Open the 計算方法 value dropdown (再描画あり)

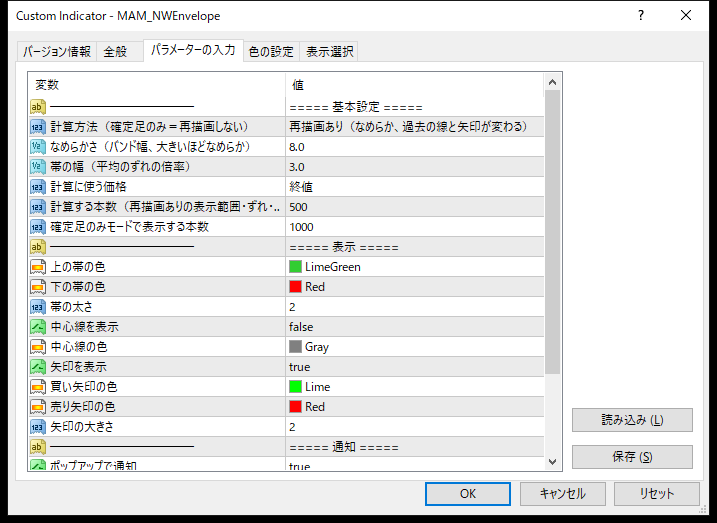point(415,127)
